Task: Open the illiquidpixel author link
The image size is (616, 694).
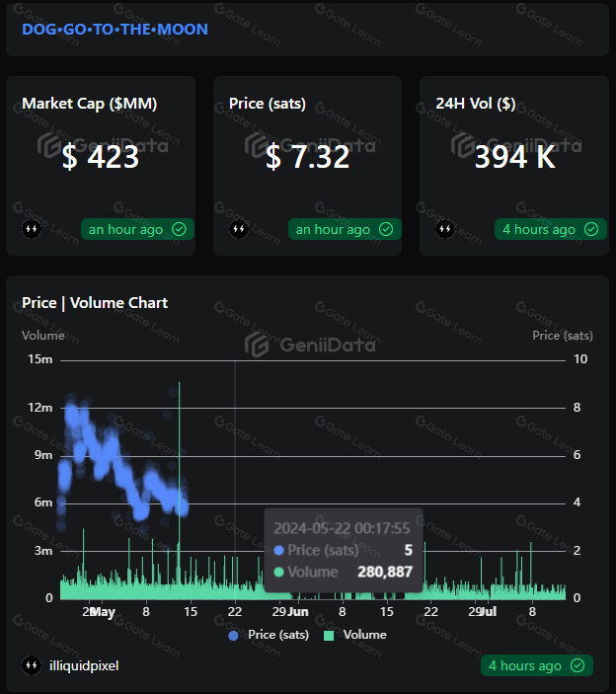Action: pos(84,665)
